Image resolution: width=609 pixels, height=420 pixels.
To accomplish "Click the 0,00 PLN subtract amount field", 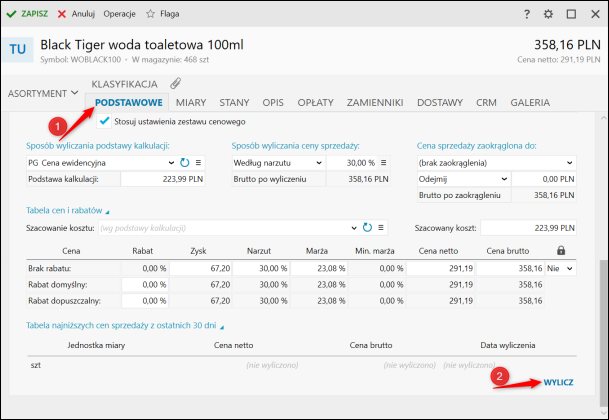I will [544, 179].
